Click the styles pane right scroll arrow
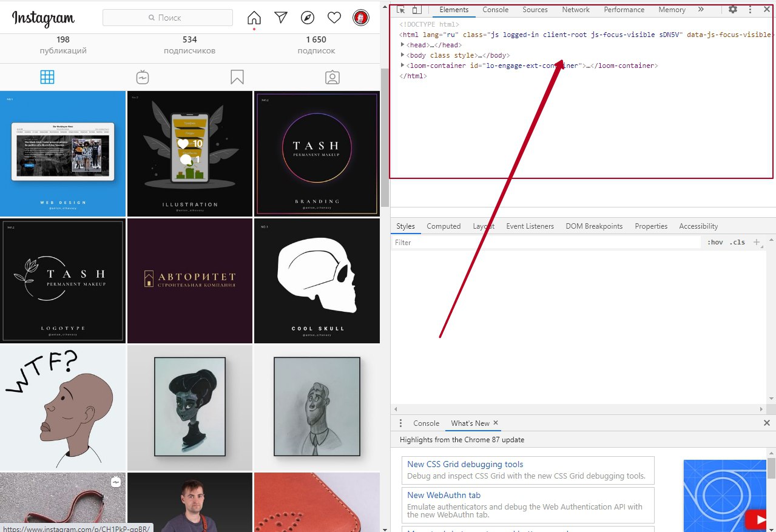Image resolution: width=776 pixels, height=532 pixels. pos(762,409)
